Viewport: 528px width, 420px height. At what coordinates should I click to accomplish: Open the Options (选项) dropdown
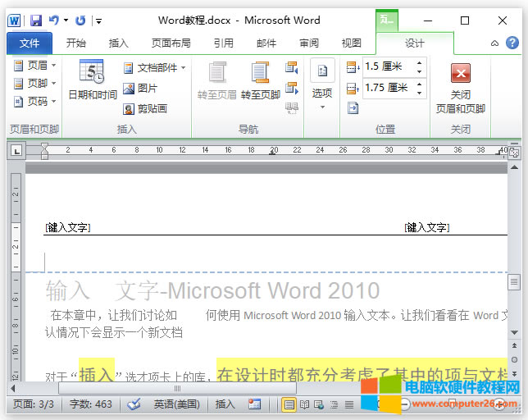click(x=322, y=84)
